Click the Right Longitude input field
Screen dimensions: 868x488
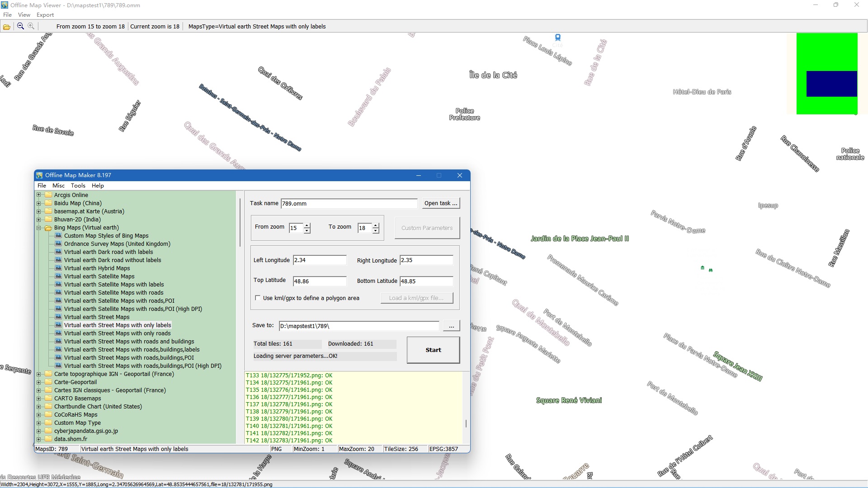(426, 260)
